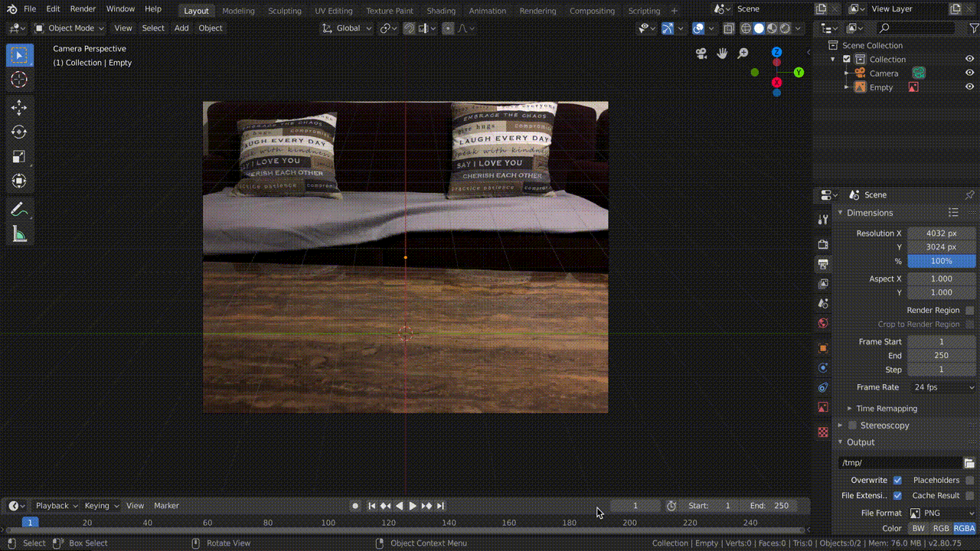Activate the Move tool
The width and height of the screenshot is (980, 551).
19,108
